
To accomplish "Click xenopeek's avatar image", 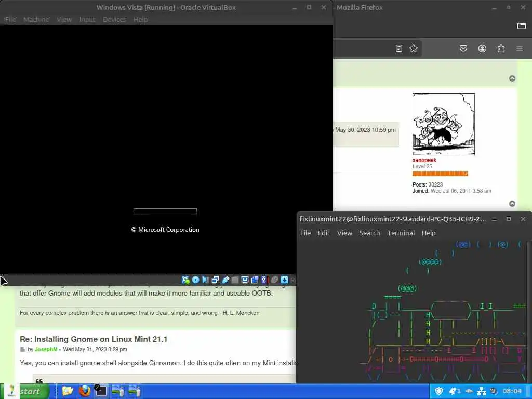I will pyautogui.click(x=444, y=124).
